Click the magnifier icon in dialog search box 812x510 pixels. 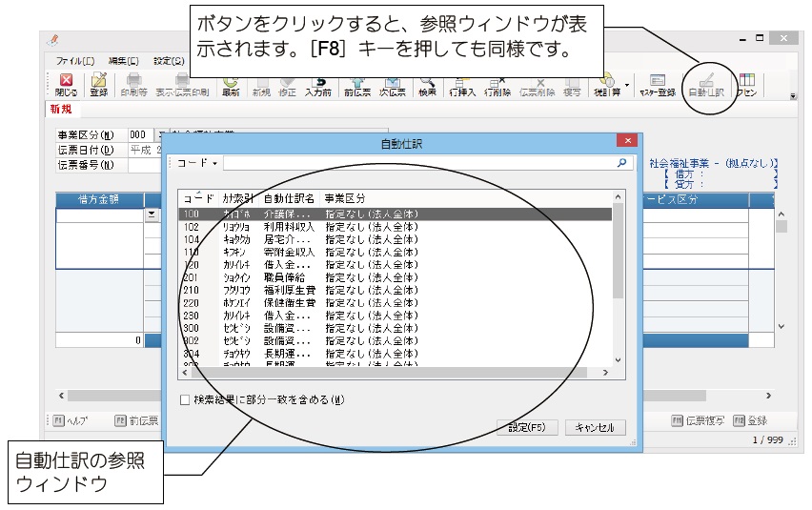[621, 163]
